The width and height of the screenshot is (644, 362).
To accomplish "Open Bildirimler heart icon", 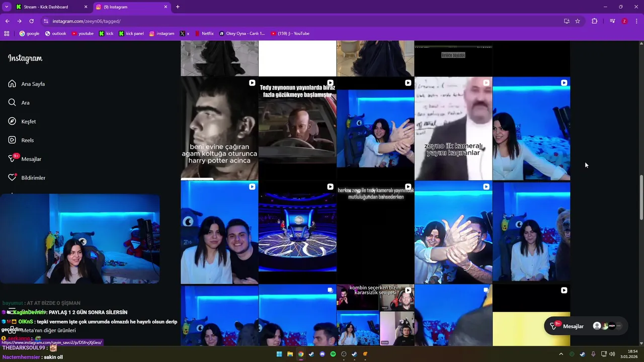I will (x=12, y=177).
